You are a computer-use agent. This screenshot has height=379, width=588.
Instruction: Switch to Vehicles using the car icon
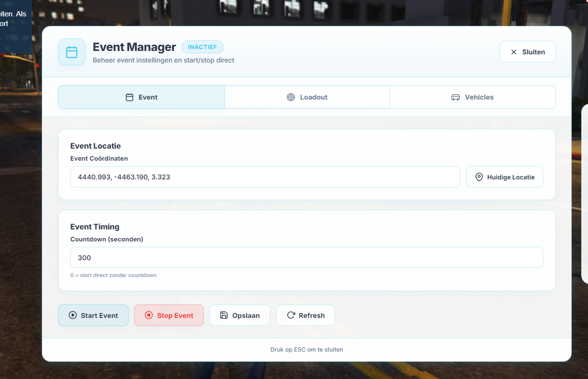coord(455,97)
